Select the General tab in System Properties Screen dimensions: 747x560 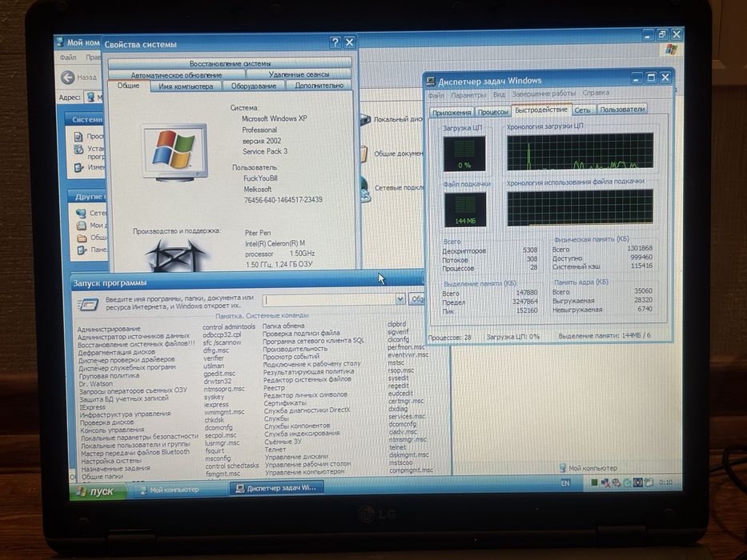[x=128, y=86]
